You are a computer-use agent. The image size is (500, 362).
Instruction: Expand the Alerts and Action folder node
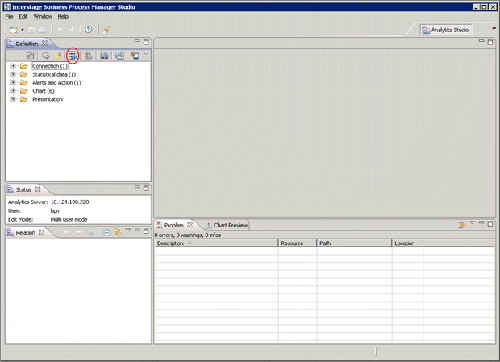point(13,83)
